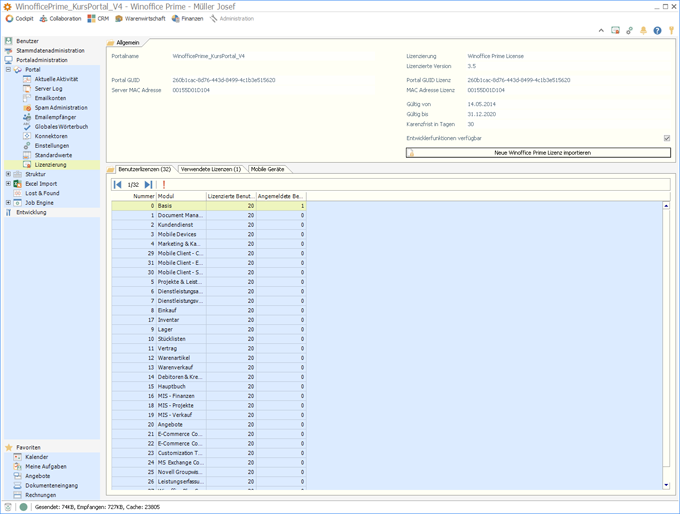The width and height of the screenshot is (680, 514).
Task: Click the Entwicklung icon
Action: [x=8, y=212]
